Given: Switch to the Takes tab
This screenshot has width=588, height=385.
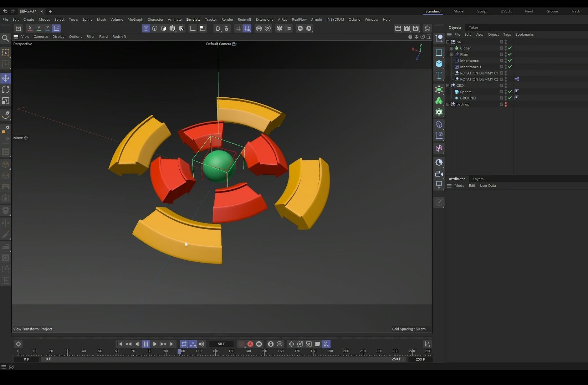Looking at the screenshot, I should (x=474, y=27).
